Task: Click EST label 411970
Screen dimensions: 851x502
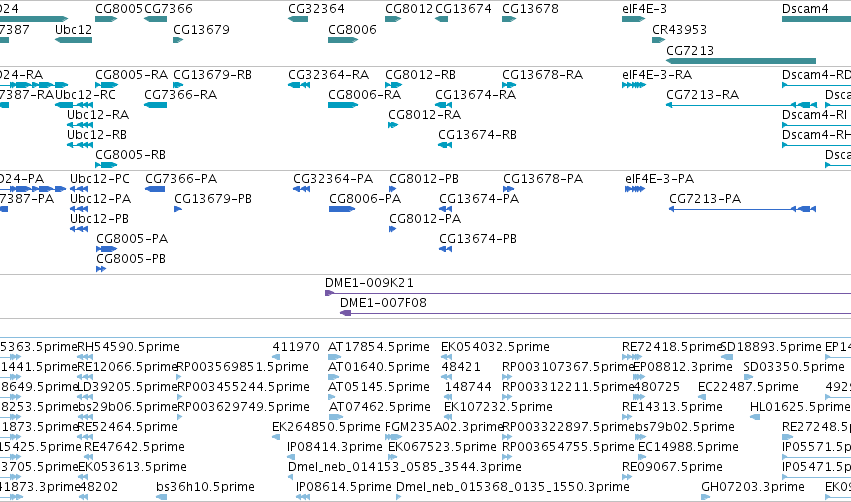Action: click(x=296, y=347)
